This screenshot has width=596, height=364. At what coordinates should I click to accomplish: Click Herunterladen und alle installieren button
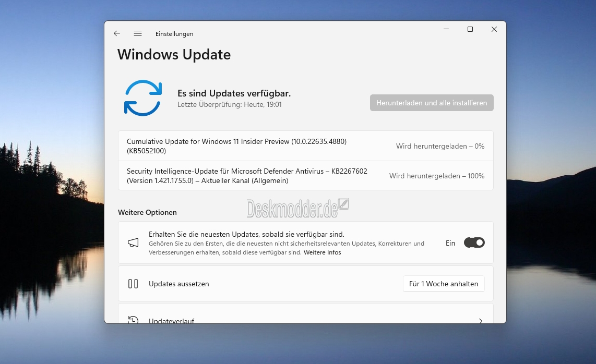tap(432, 103)
